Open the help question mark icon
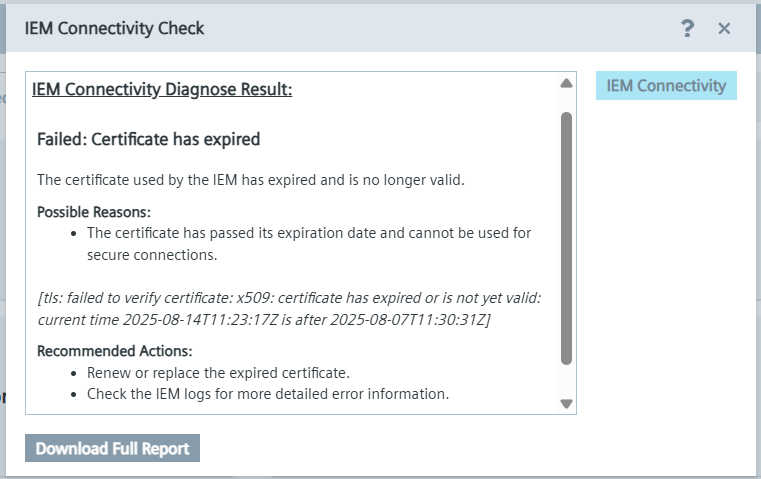Image resolution: width=761 pixels, height=479 pixels. [687, 29]
